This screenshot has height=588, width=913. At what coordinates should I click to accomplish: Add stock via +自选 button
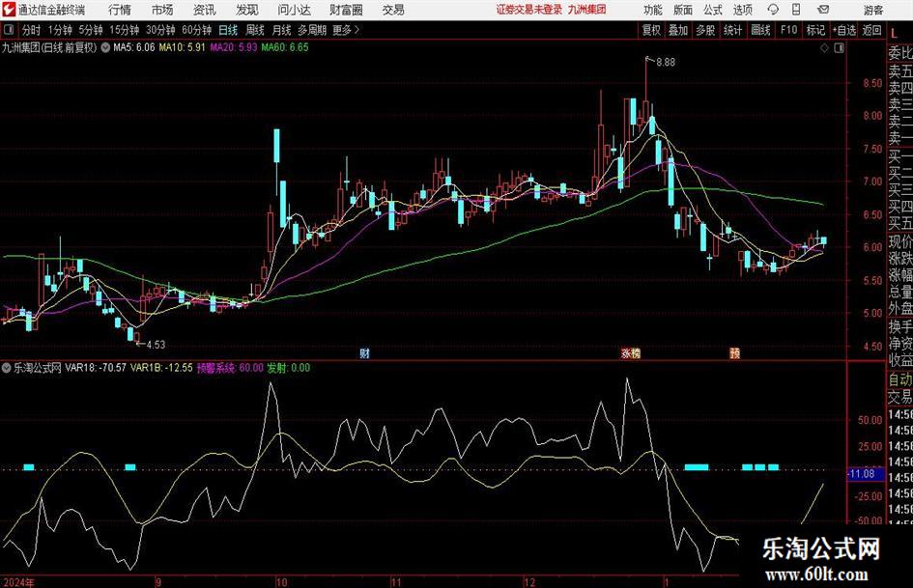[844, 30]
